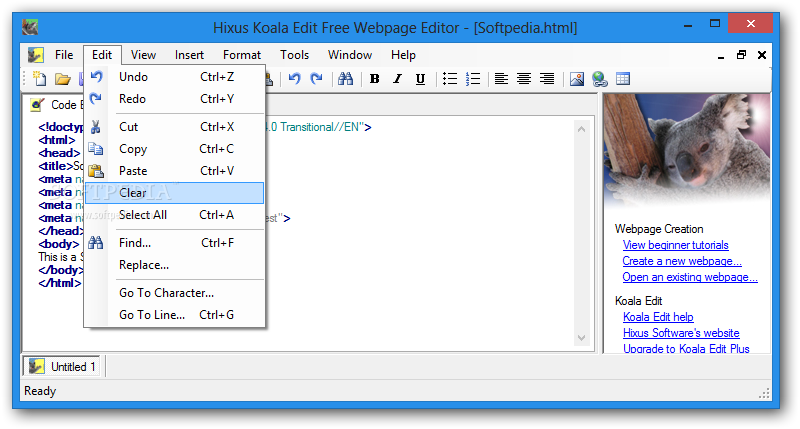Click the Undo arrow in the toolbar
Image resolution: width=800 pixels, height=429 pixels.
point(294,79)
